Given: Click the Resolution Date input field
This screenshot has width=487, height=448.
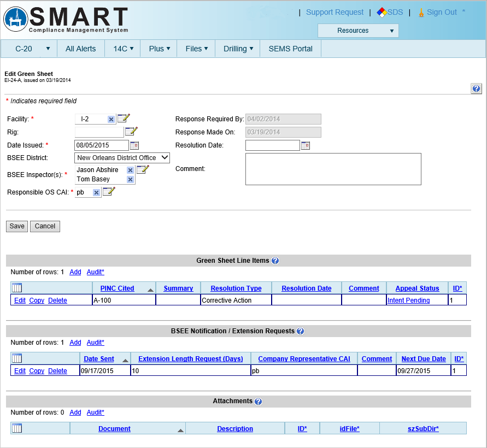Looking at the screenshot, I should [x=272, y=145].
